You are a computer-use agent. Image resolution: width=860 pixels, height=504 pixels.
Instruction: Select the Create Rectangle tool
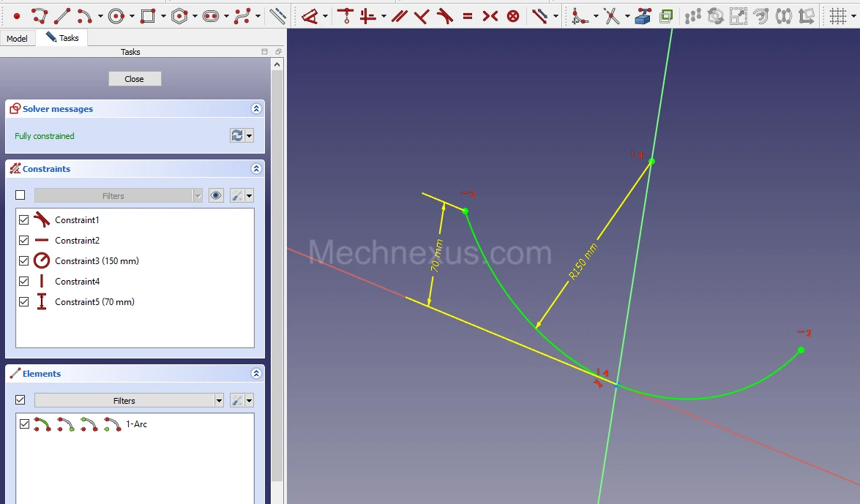pyautogui.click(x=148, y=16)
